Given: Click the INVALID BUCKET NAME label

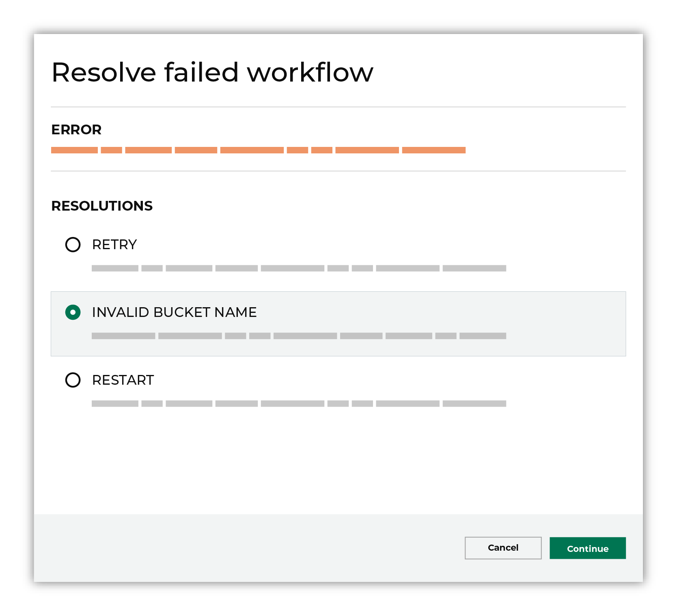Looking at the screenshot, I should coord(175,312).
